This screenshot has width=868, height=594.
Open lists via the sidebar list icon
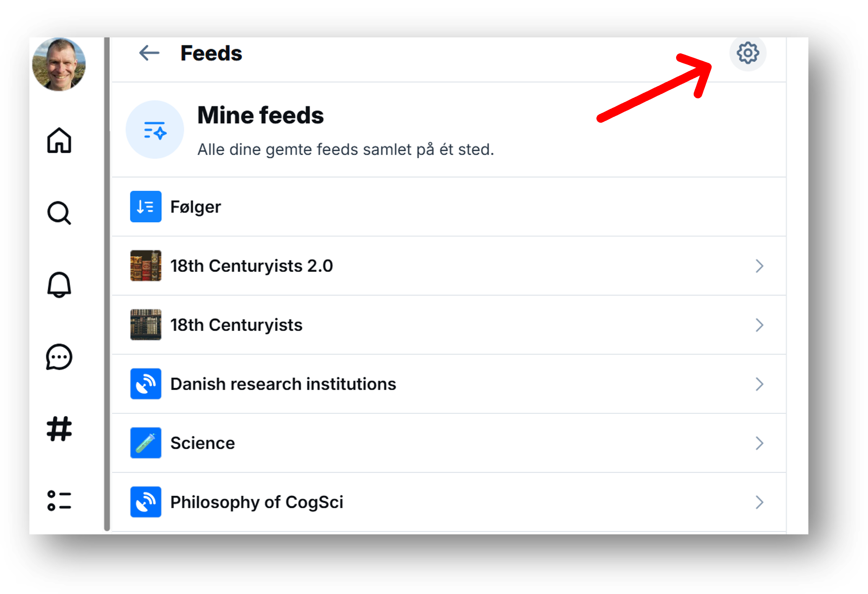pos(59,501)
